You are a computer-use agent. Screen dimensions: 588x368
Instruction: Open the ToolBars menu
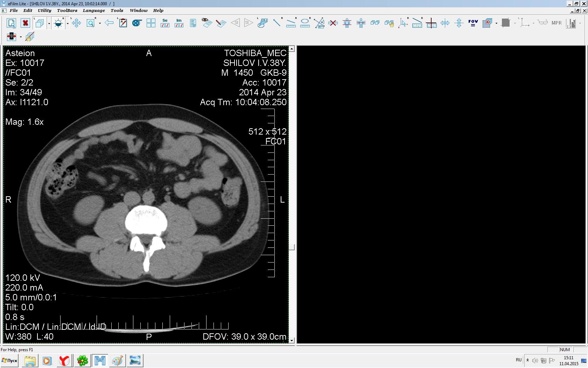click(67, 11)
